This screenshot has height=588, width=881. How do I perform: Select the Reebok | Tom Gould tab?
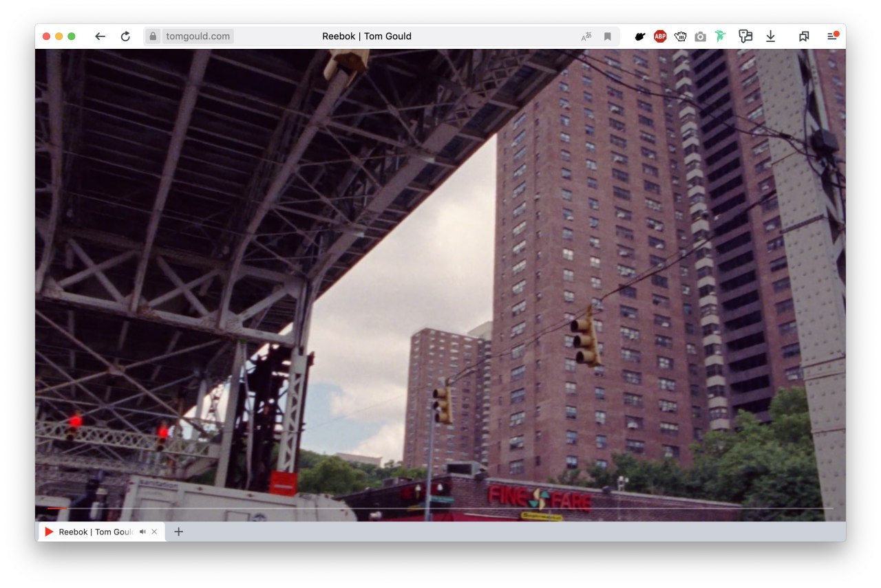click(102, 532)
